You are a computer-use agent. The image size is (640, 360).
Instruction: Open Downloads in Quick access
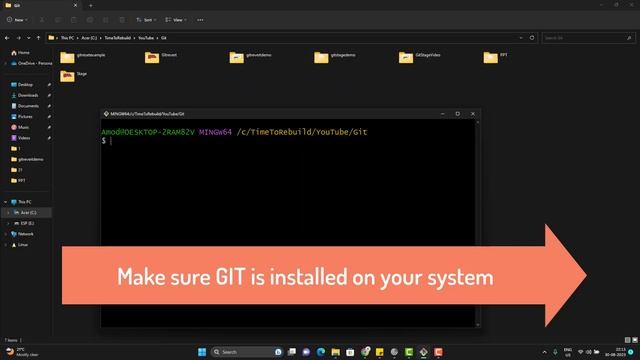click(x=24, y=95)
